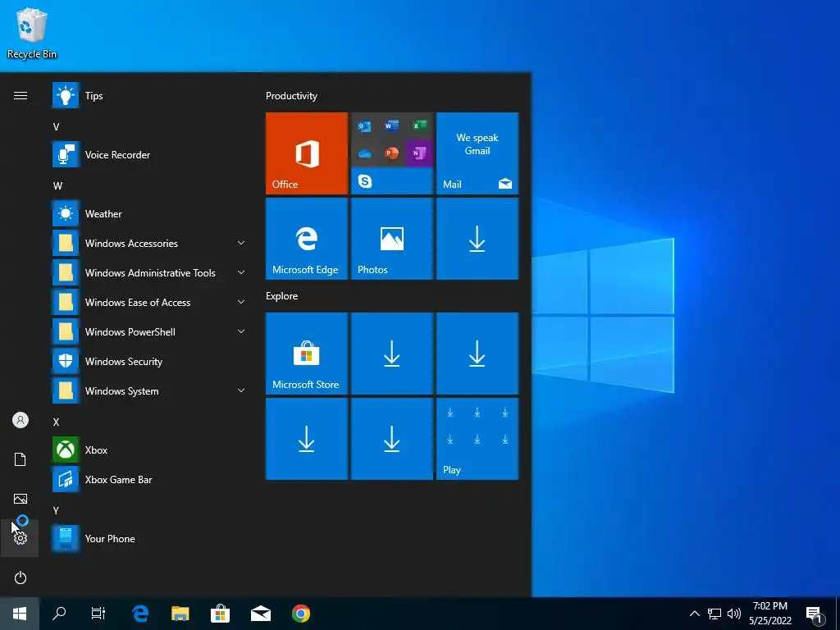840x630 pixels.
Task: Click the download tile directly above the Play folder
Action: click(x=477, y=354)
